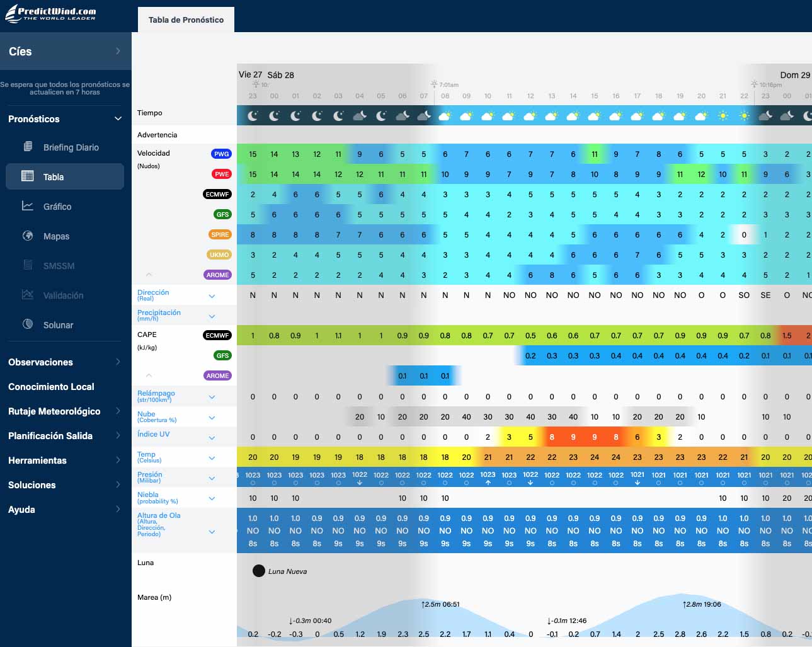Click the Luna Nueva moon icon
This screenshot has height=647, width=812.
point(258,571)
